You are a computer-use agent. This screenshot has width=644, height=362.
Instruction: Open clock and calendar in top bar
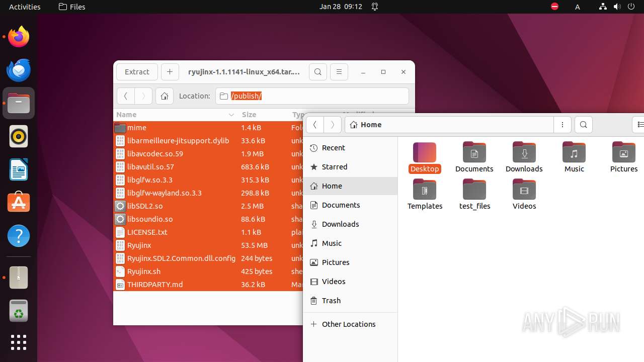pyautogui.click(x=341, y=7)
